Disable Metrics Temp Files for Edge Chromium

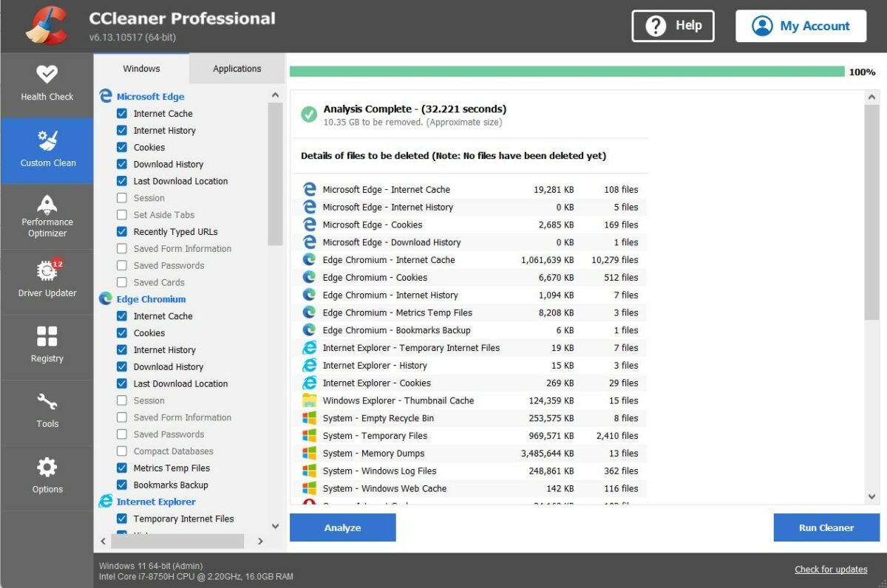tap(123, 468)
